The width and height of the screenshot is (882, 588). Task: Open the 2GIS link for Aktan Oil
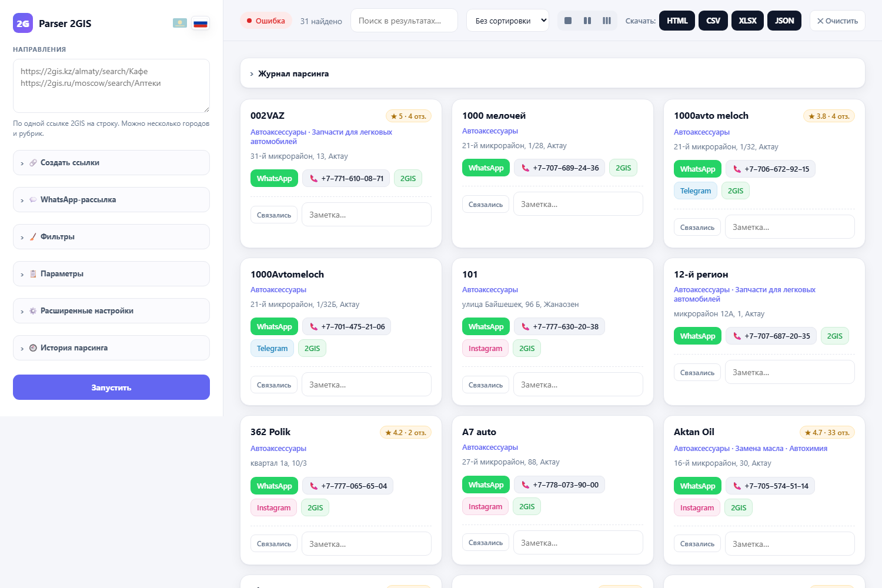click(x=739, y=508)
